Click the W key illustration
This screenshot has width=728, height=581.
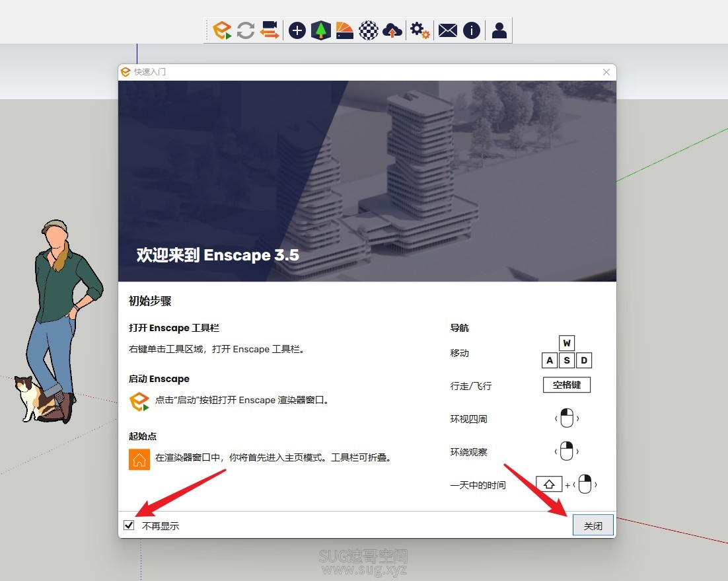(x=567, y=343)
